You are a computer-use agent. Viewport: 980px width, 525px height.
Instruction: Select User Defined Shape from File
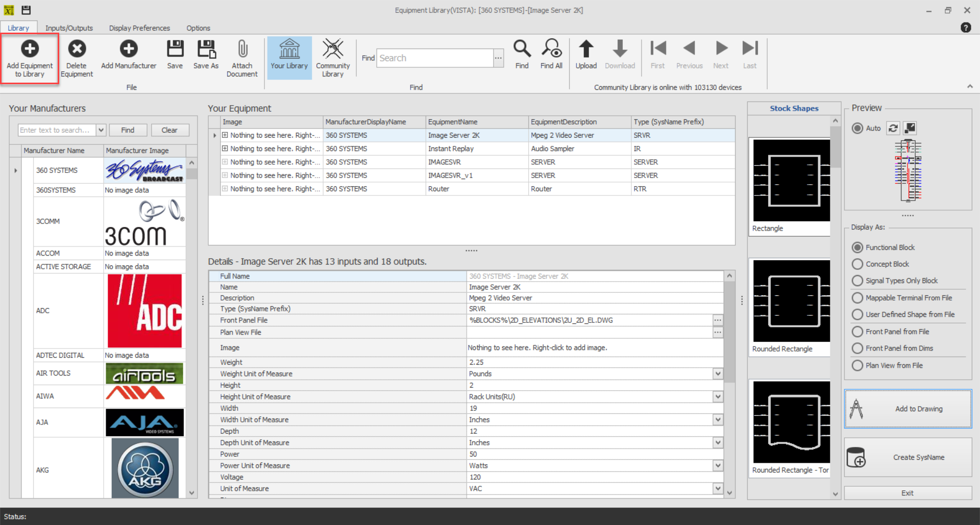point(857,315)
